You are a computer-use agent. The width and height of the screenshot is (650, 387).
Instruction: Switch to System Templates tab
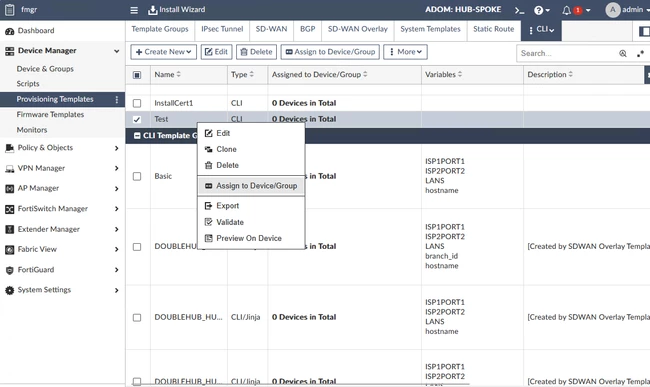430,29
